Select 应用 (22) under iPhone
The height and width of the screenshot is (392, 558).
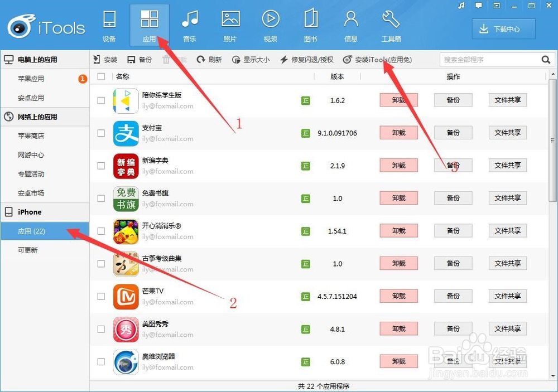(x=45, y=231)
